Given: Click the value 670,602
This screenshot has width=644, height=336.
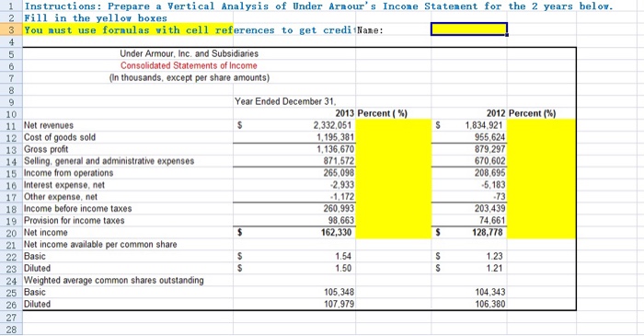Looking at the screenshot, I should point(490,161).
